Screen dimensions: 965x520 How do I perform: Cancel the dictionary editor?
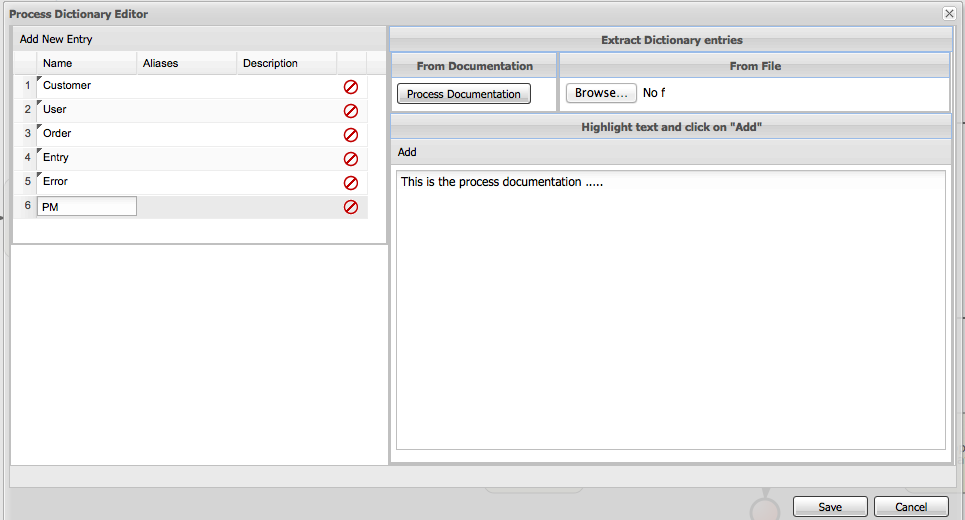pos(911,507)
